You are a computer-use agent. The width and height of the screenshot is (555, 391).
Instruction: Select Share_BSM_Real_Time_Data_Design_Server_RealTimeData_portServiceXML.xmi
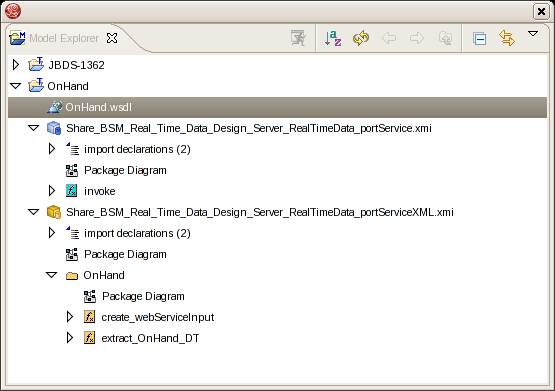pos(260,212)
